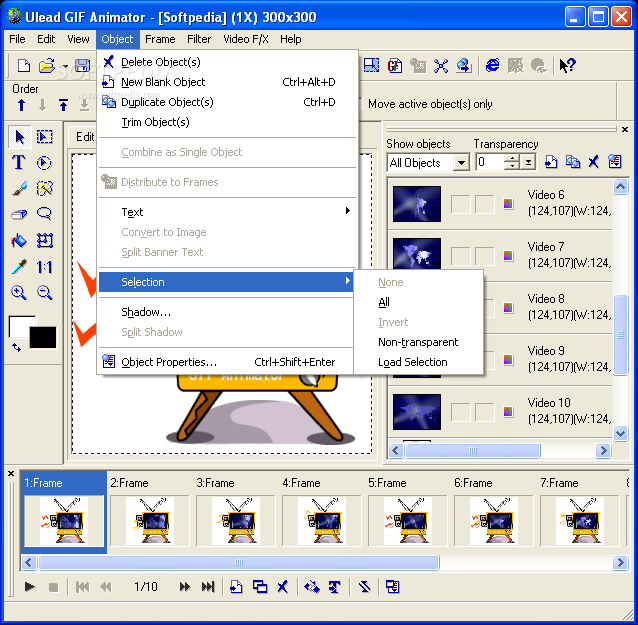
Task: Toggle first visibility box of Video 10
Action: coord(461,412)
